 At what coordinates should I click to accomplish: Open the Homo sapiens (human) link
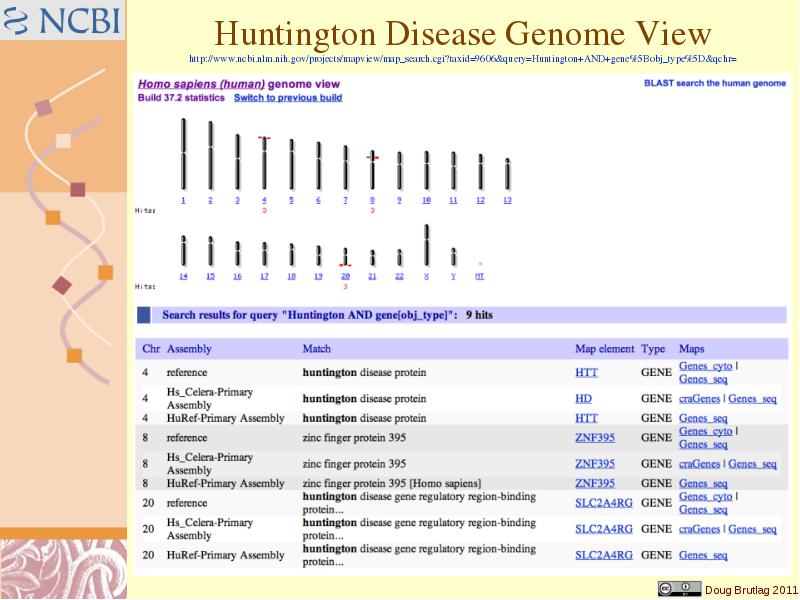[202, 84]
